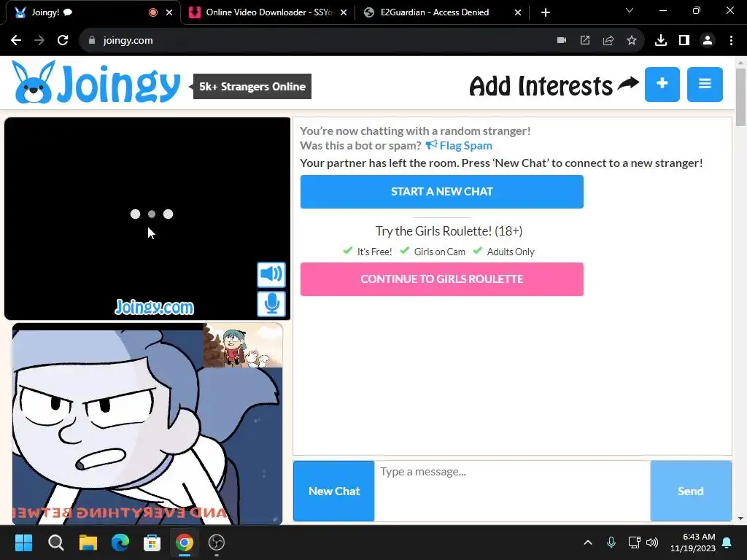Close the Online Video Downloader tab

click(344, 12)
